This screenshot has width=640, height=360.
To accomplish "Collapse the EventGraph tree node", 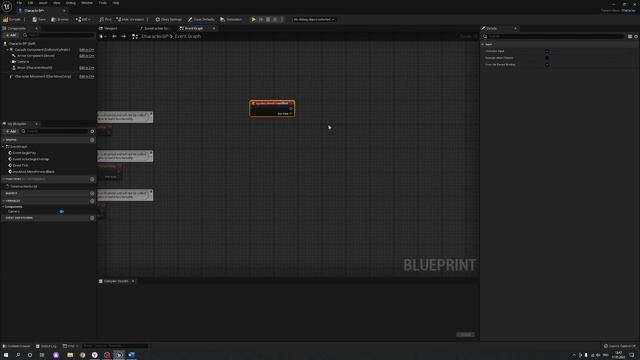I will pyautogui.click(x=4, y=146).
